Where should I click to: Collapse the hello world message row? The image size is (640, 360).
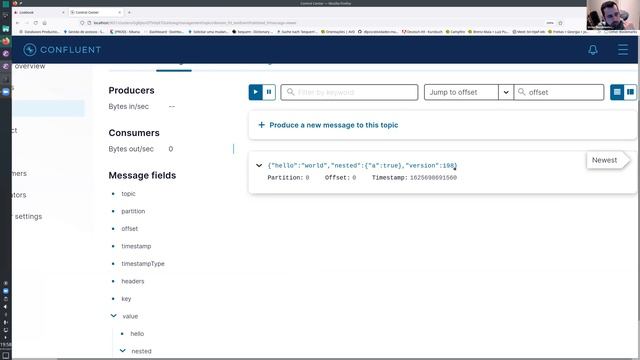[x=259, y=165]
